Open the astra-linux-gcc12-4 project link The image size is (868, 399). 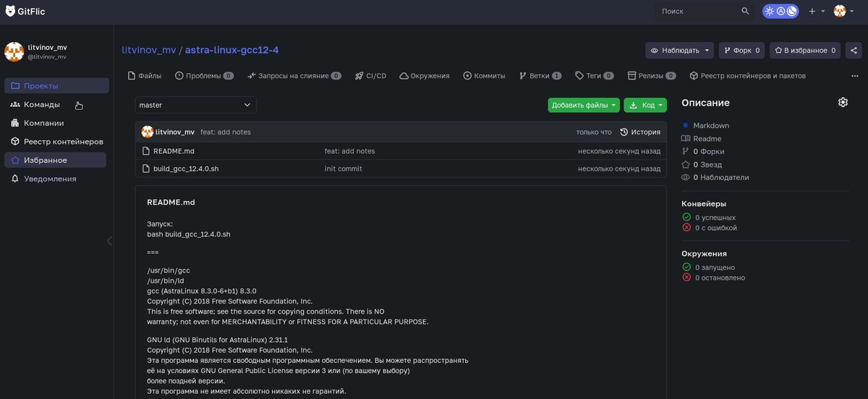point(231,50)
